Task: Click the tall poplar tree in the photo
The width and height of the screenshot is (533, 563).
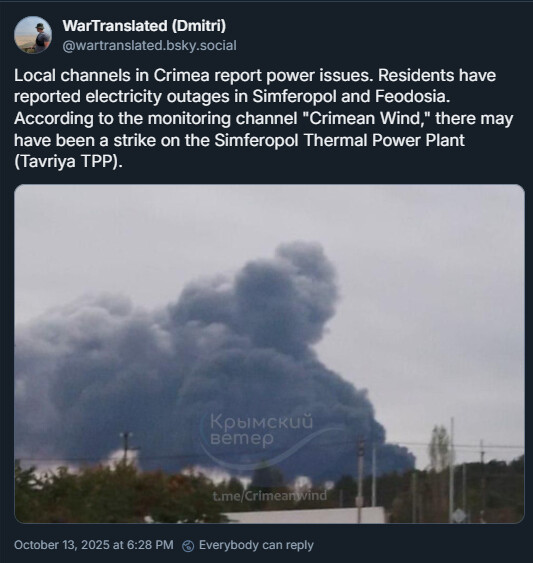Action: [440, 447]
